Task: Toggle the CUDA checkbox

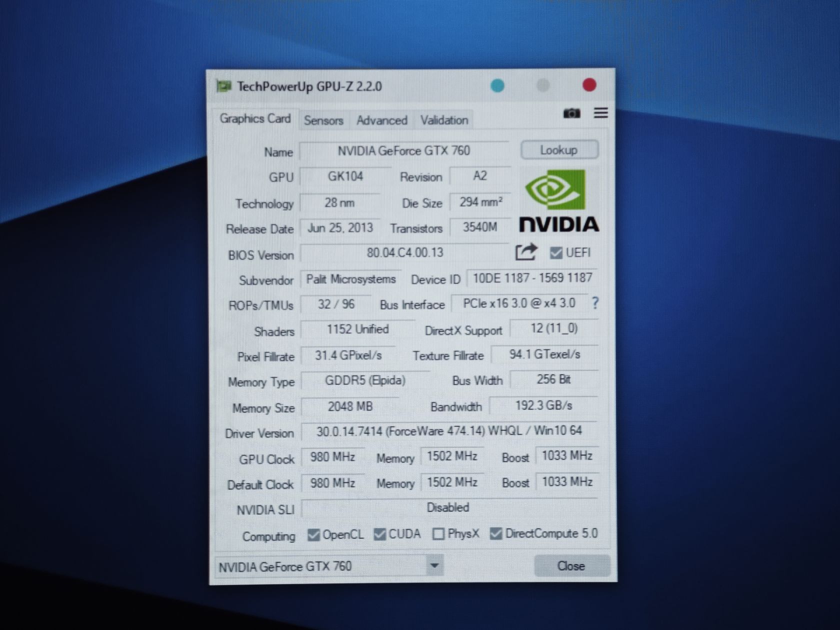Action: coord(379,534)
